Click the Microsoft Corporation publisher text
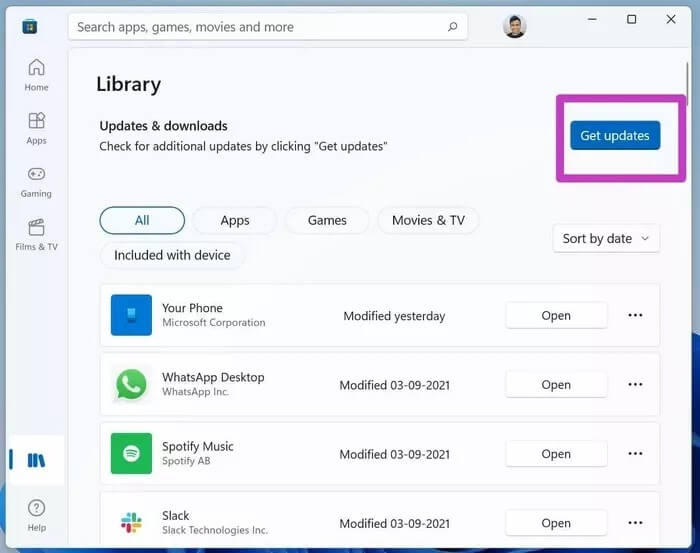The width and height of the screenshot is (700, 553). point(213,322)
